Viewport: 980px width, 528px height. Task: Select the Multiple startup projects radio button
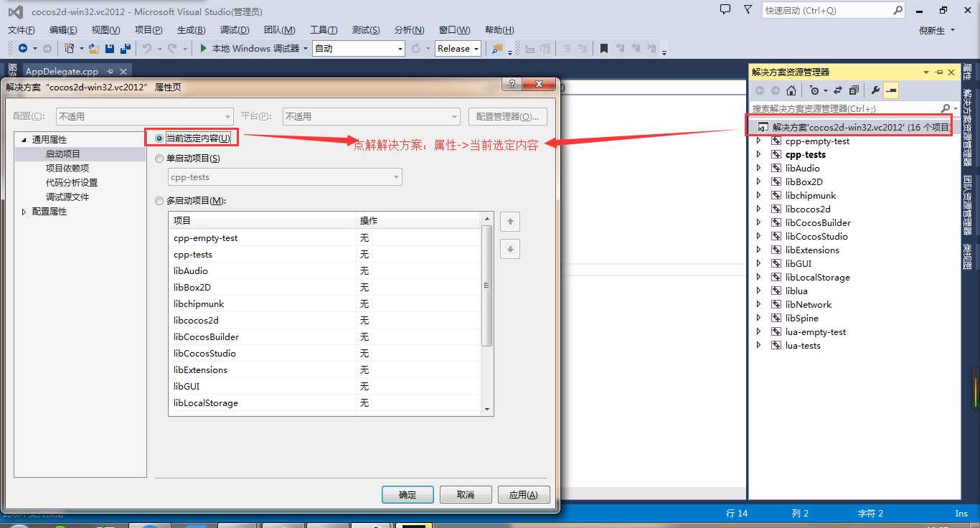[x=159, y=202]
